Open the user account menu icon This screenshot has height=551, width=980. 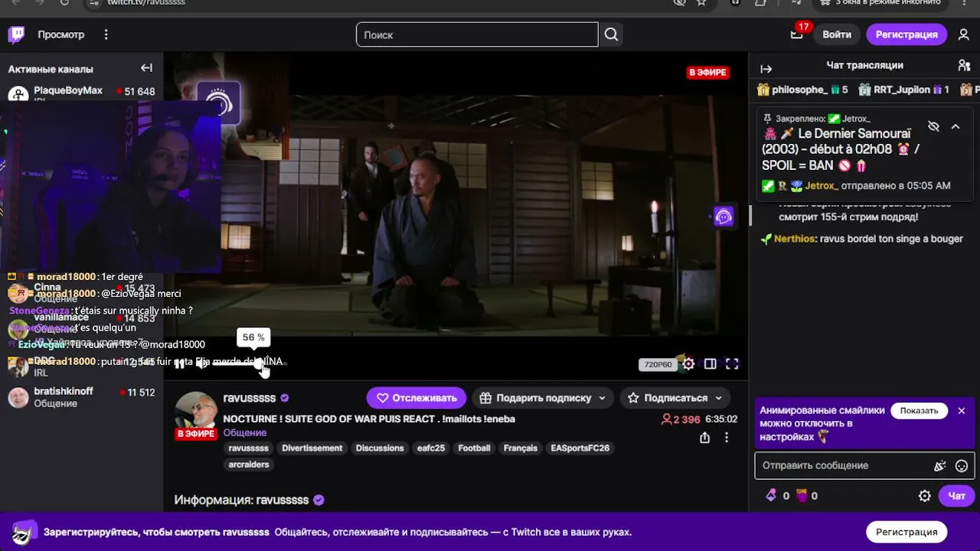(963, 34)
